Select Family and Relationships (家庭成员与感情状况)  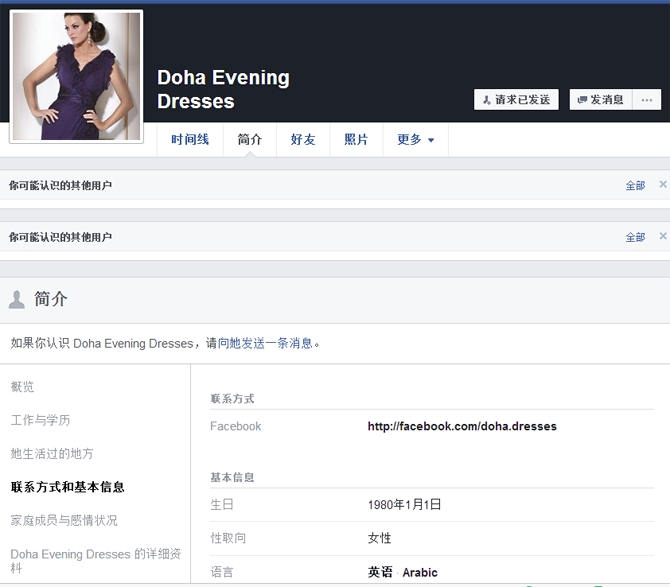click(x=64, y=520)
